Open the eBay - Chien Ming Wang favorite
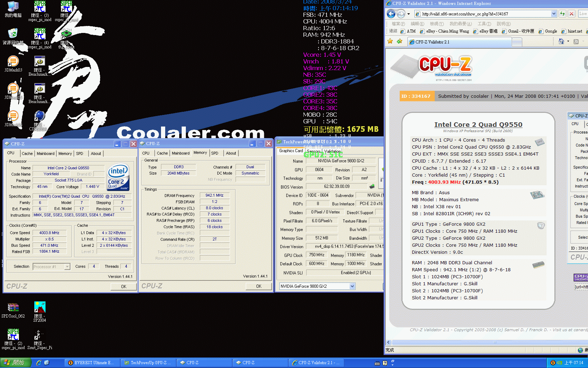The width and height of the screenshot is (588, 368). 444,31
